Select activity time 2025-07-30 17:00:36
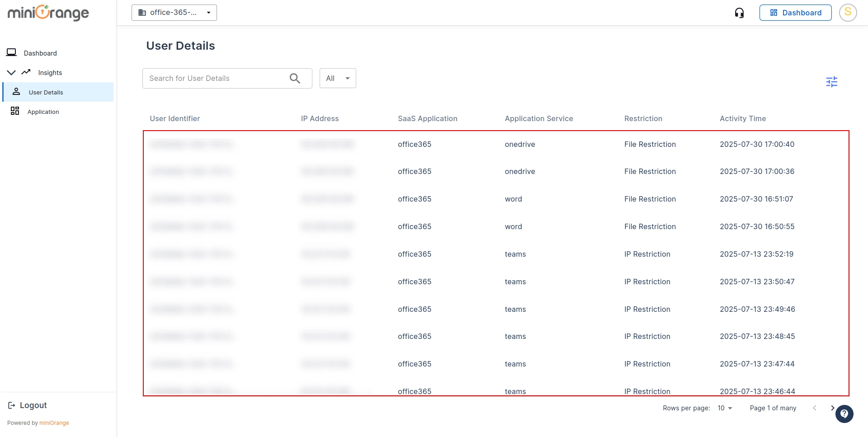This screenshot has width=868, height=437. click(x=757, y=171)
